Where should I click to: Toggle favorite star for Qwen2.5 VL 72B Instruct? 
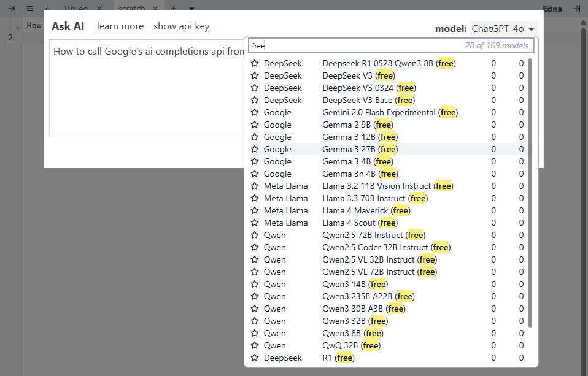point(255,272)
